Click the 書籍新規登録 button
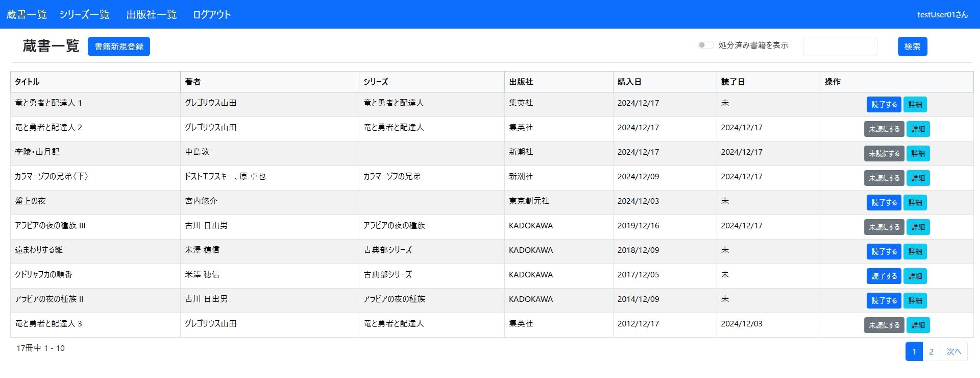This screenshot has height=378, width=980. point(119,46)
